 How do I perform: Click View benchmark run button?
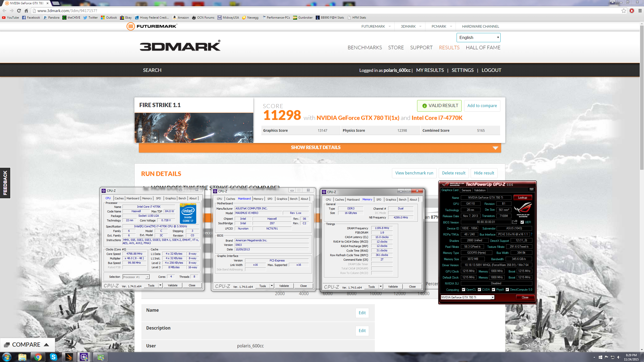click(x=414, y=173)
